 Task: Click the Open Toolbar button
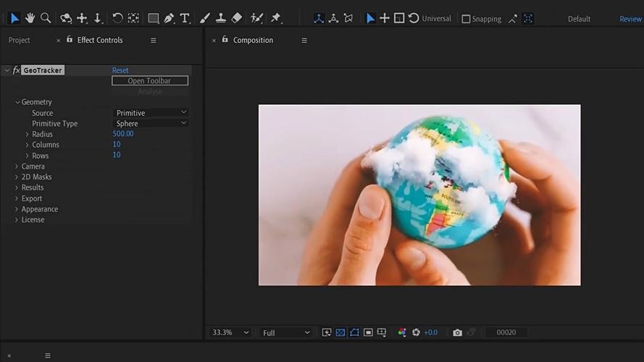click(150, 81)
